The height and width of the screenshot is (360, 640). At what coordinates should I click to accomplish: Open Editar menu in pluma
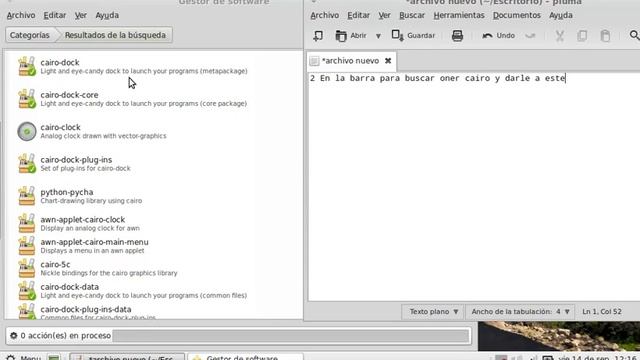[358, 15]
